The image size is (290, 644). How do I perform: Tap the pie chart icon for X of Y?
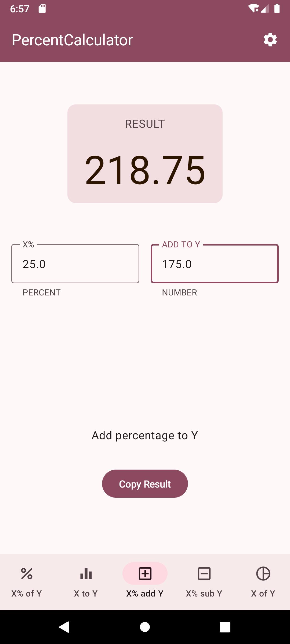pyautogui.click(x=263, y=574)
